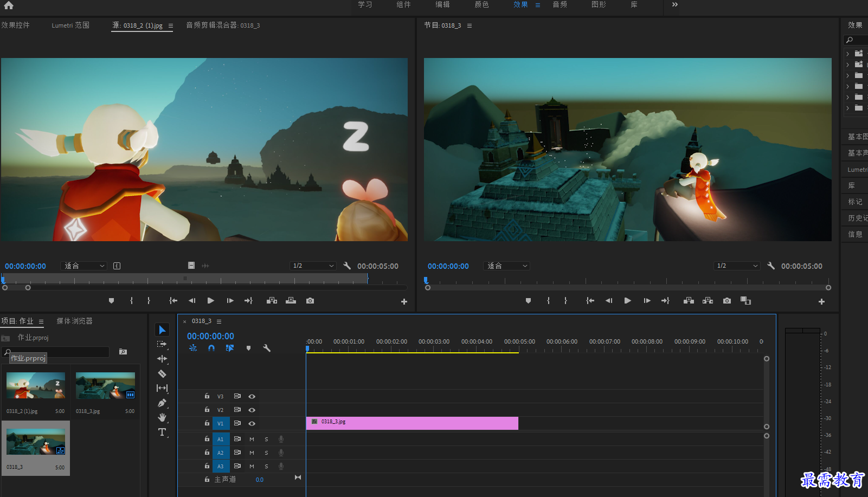Export frame from program monitor camera icon
Screen dimensions: 868x497
pyautogui.click(x=727, y=300)
